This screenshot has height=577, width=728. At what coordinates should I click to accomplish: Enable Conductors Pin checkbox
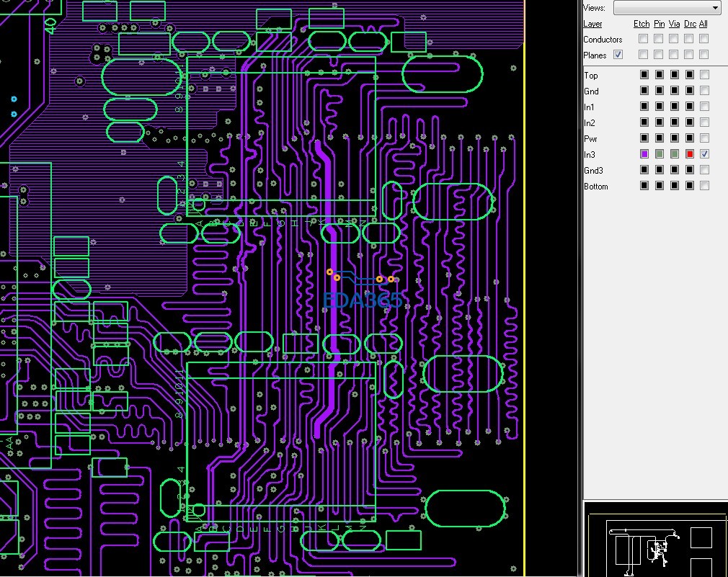click(x=658, y=38)
